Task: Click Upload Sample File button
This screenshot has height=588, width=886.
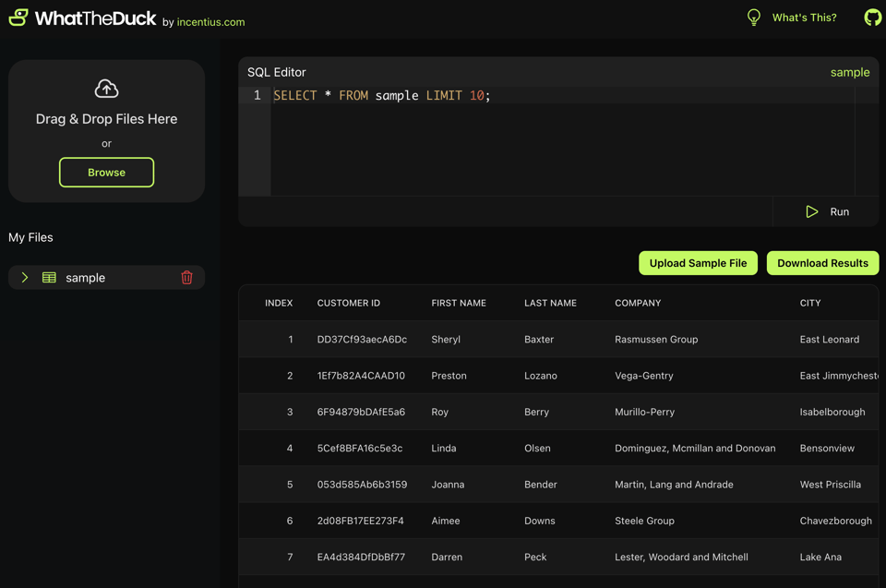Action: (x=698, y=263)
